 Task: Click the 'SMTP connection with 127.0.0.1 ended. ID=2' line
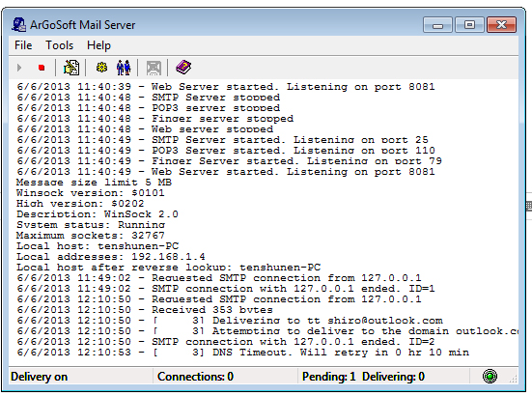(226, 341)
